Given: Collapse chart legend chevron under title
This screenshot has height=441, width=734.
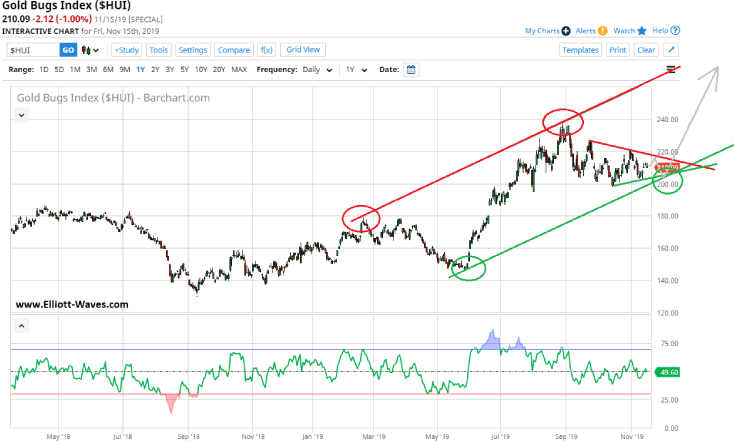Looking at the screenshot, I should coord(21,115).
